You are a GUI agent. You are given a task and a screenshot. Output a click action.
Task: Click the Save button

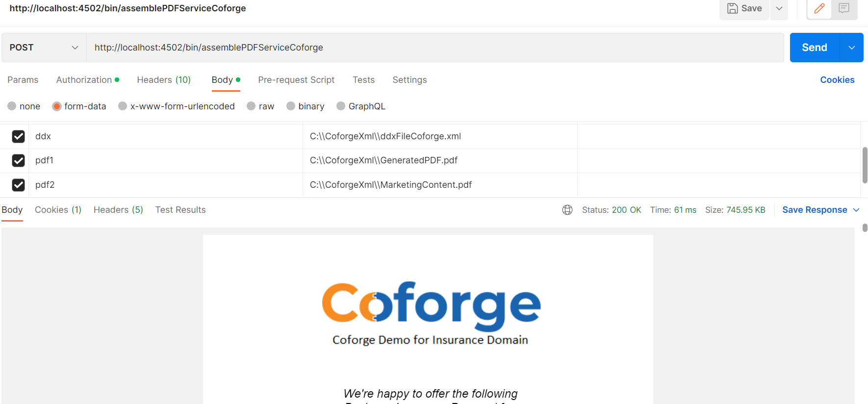[x=744, y=8]
